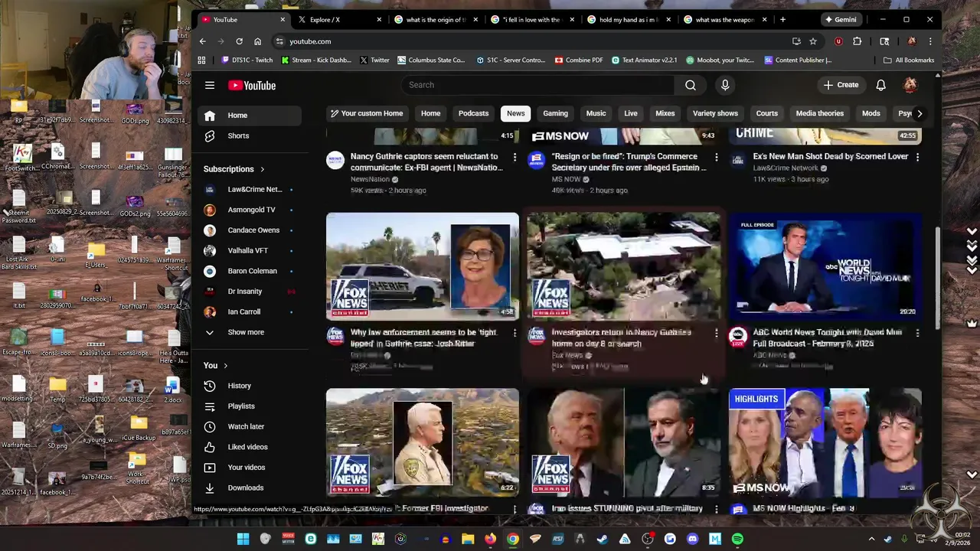Switch to 'hold my hand as i m' tab
The width and height of the screenshot is (980, 551).
click(629, 19)
